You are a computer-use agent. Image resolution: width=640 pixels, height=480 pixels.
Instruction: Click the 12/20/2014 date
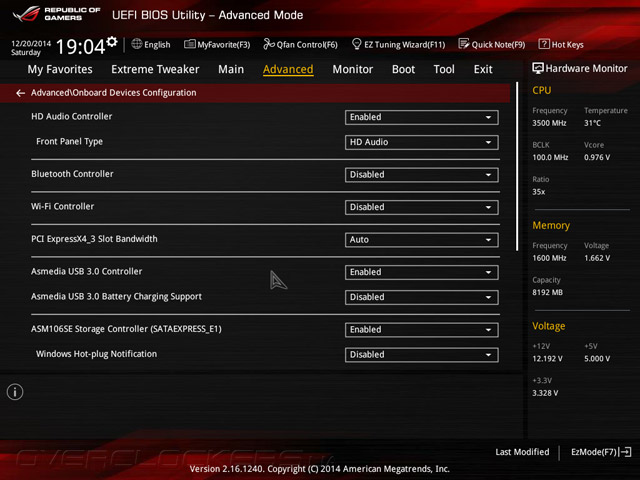(x=31, y=43)
